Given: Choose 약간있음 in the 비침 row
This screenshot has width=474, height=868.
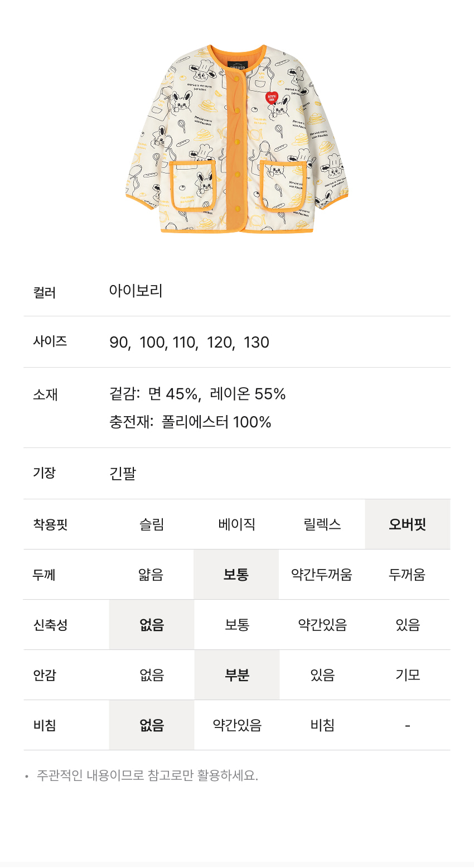Looking at the screenshot, I should click(237, 725).
